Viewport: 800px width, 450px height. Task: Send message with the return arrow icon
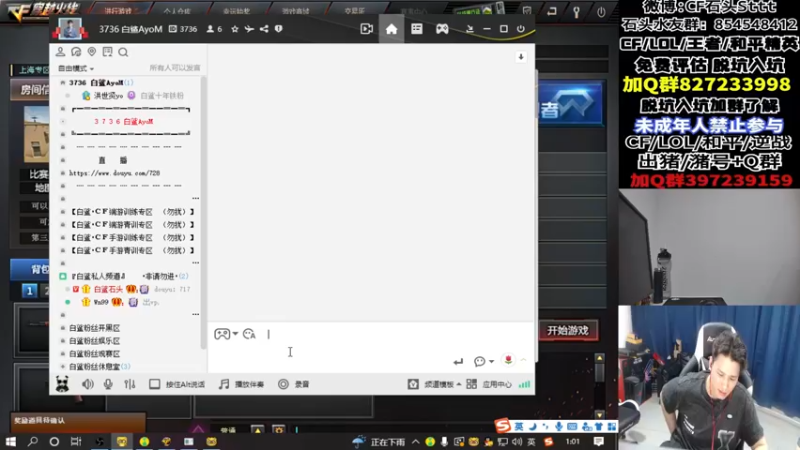[x=458, y=361]
